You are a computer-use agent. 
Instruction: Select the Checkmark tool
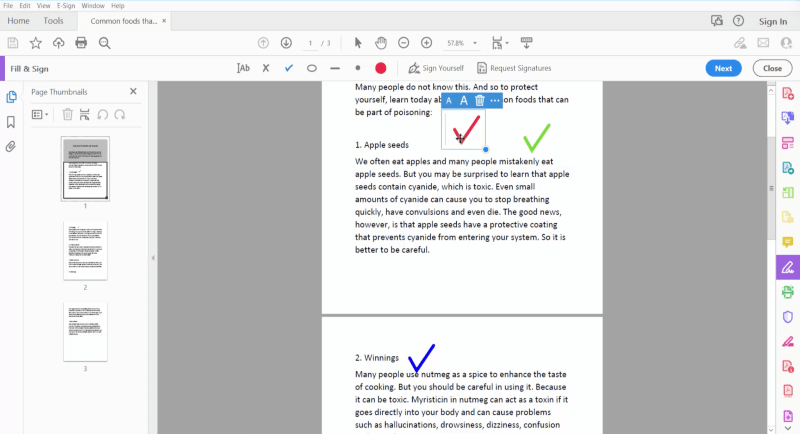click(289, 68)
